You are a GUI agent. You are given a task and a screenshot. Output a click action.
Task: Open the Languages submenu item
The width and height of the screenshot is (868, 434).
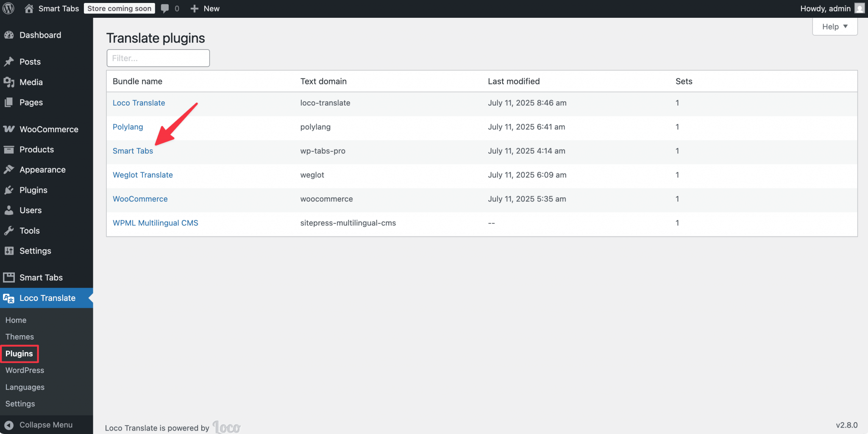pos(25,387)
